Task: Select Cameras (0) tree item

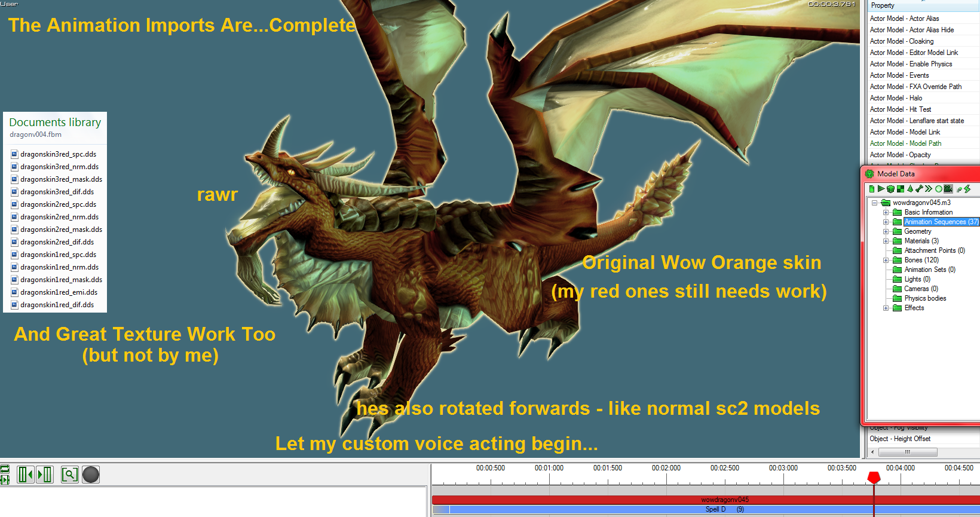Action: (921, 289)
